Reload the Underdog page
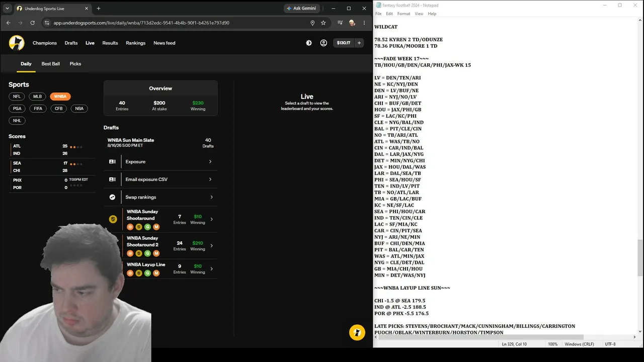The image size is (644, 362). point(33,23)
